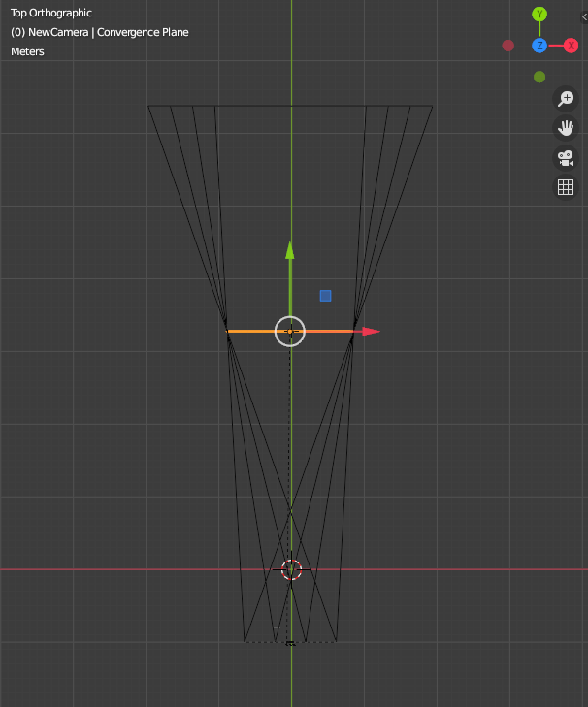Click the Top Orthographic view label
The image size is (588, 707).
click(51, 13)
